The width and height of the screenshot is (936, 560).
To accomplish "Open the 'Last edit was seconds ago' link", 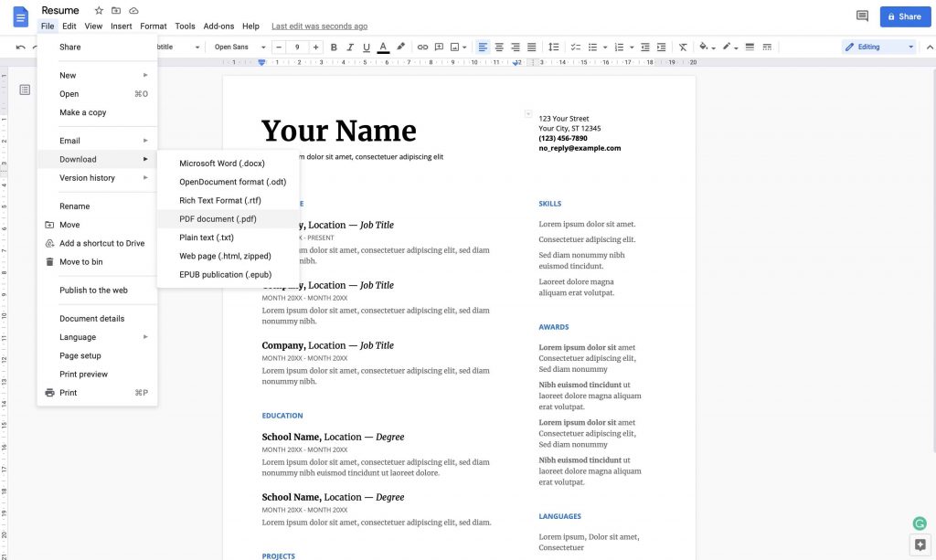I will 319,26.
